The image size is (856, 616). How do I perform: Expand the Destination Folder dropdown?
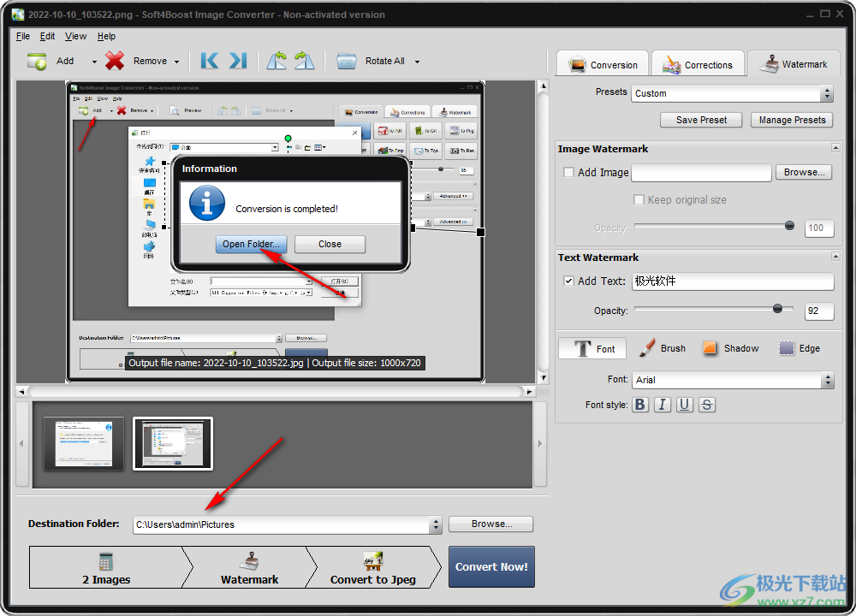click(x=436, y=524)
